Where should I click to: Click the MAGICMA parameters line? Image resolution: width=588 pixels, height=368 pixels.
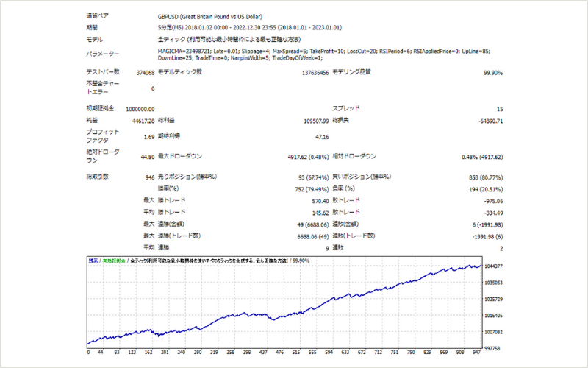(x=324, y=54)
